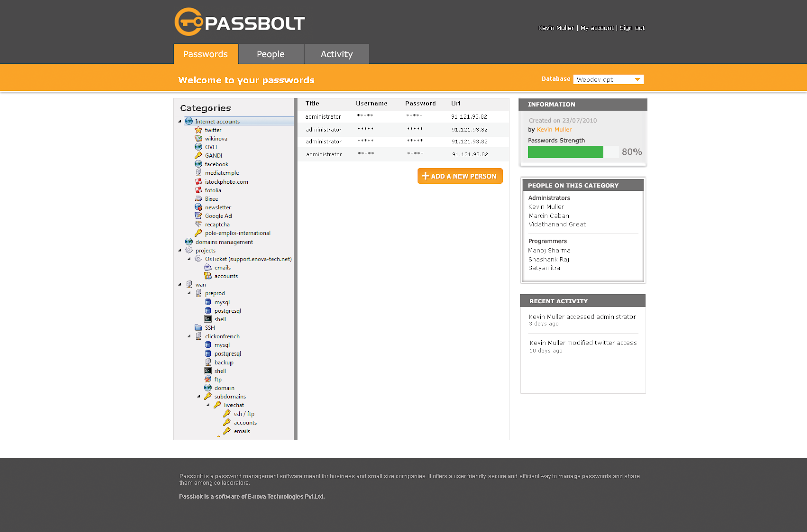This screenshot has height=532, width=807.
Task: Open the Database selection dropdown
Action: (x=608, y=79)
